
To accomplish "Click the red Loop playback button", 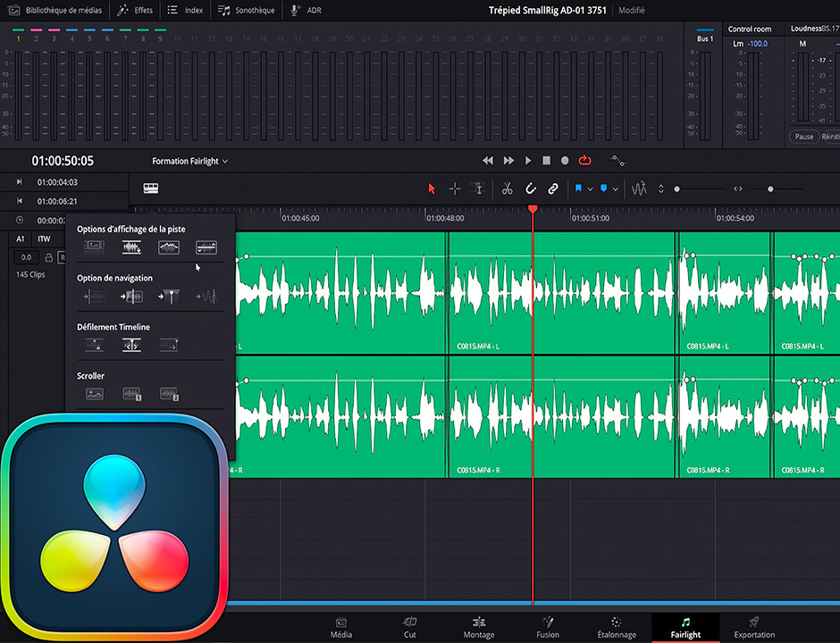I will point(585,161).
